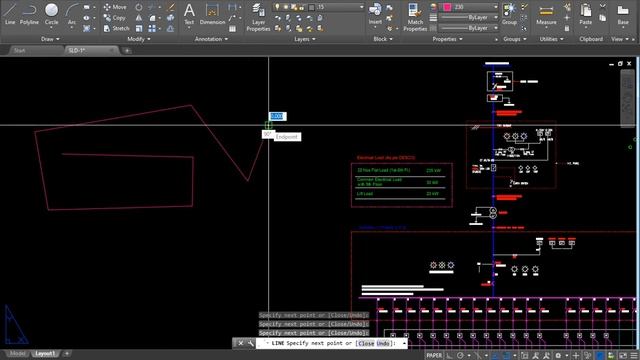Click the Mirror tool icon

coord(139,18)
